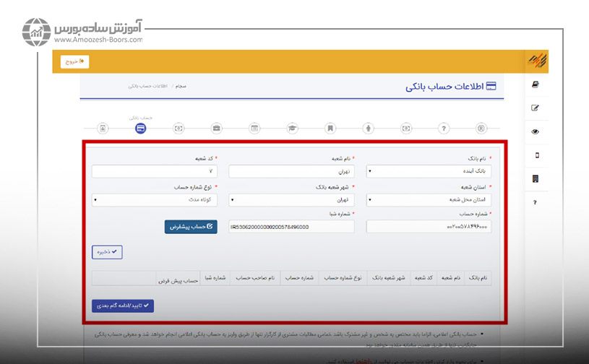The image size is (589, 364).
Task: Click the person step icon in stepper
Action: [368, 129]
